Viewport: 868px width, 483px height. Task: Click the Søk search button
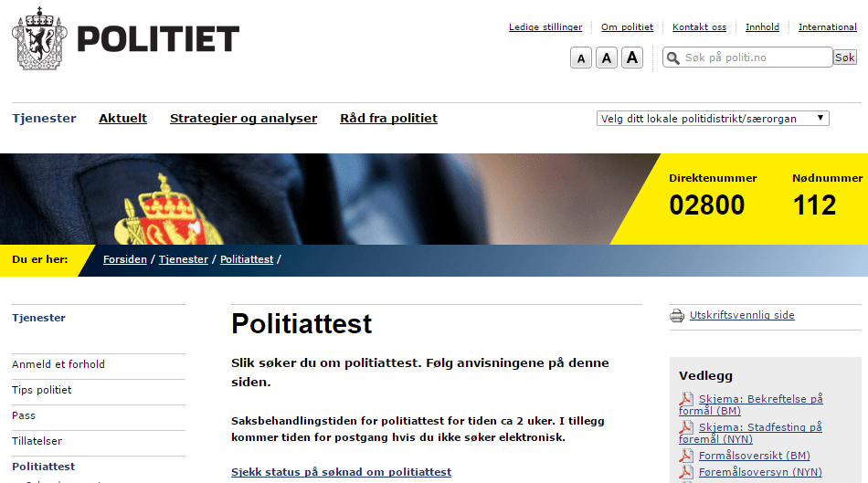click(845, 58)
